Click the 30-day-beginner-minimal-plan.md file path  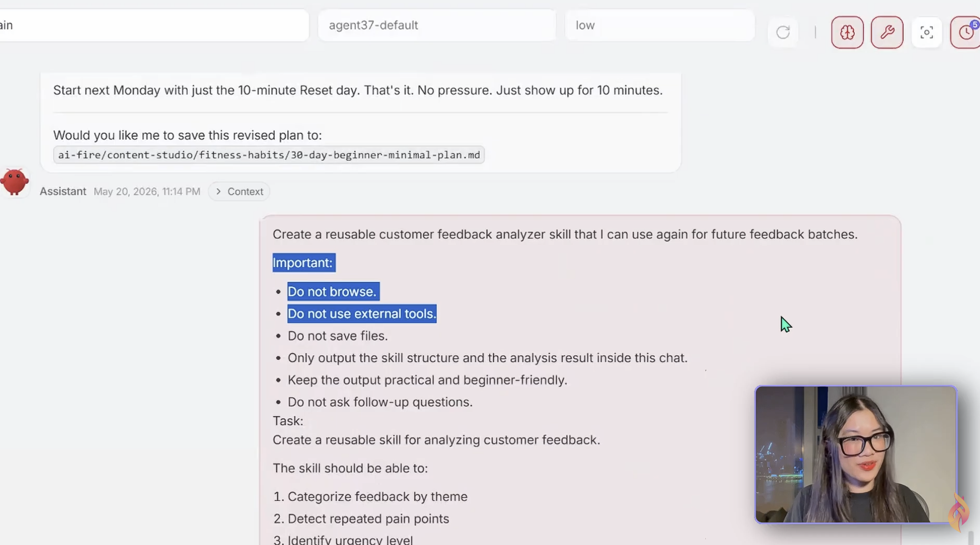tap(269, 155)
